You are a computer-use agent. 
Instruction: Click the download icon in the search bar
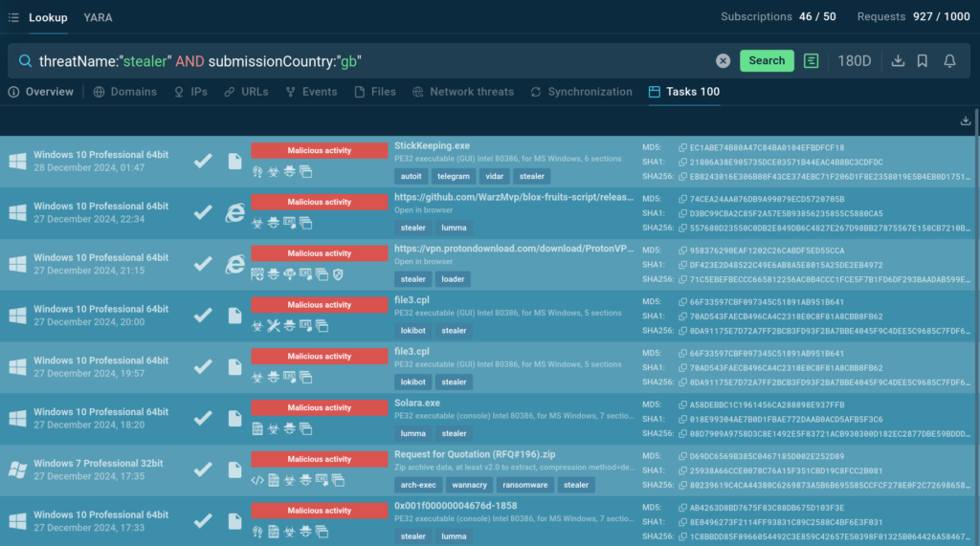tap(898, 60)
